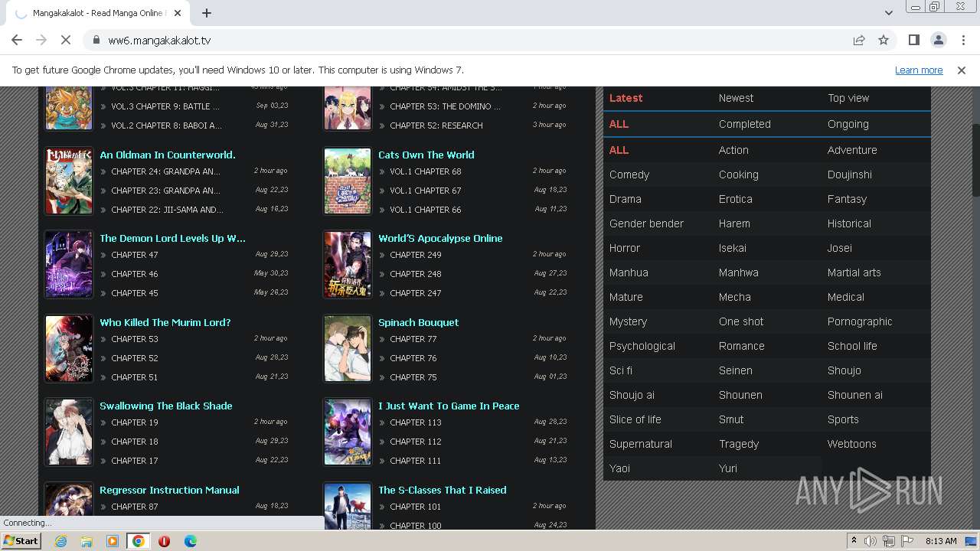Select ALL in genre filter list

click(x=619, y=150)
